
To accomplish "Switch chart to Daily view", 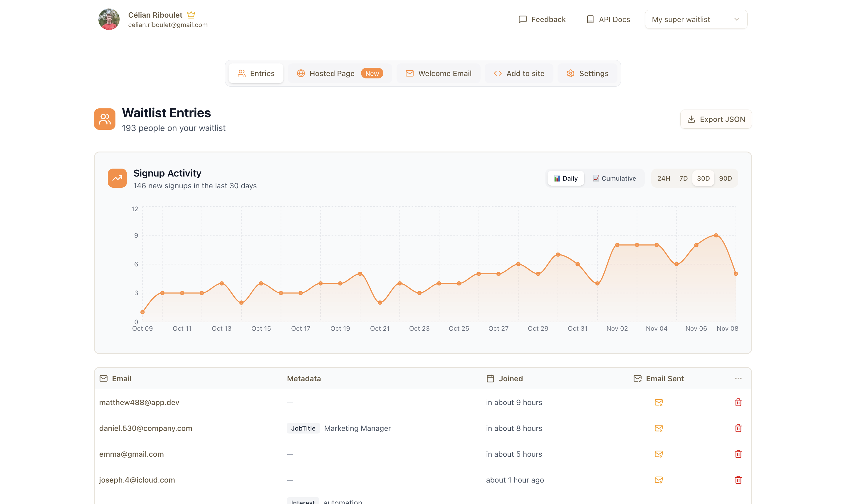I will tap(565, 178).
